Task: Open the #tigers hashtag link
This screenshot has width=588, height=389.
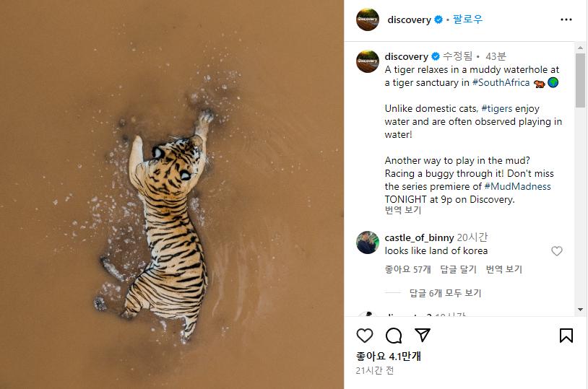Action: click(497, 108)
